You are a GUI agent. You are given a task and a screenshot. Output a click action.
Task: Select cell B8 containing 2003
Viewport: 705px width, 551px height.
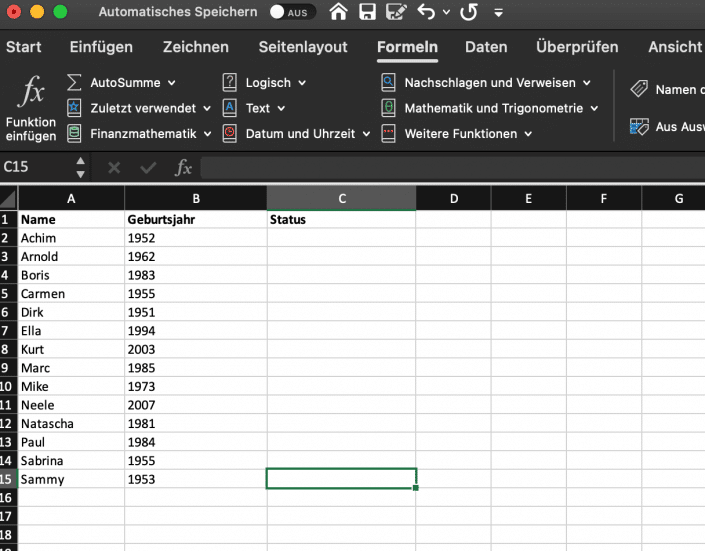tap(195, 349)
